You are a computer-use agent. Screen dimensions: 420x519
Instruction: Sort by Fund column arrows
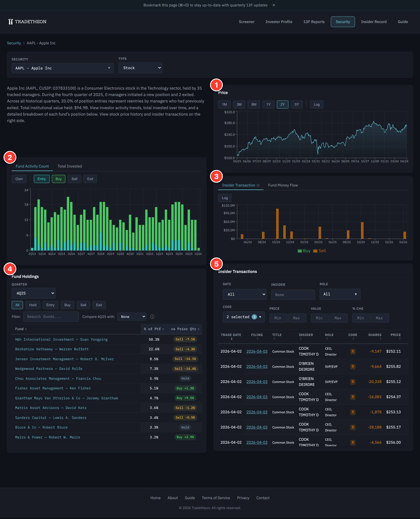26,329
